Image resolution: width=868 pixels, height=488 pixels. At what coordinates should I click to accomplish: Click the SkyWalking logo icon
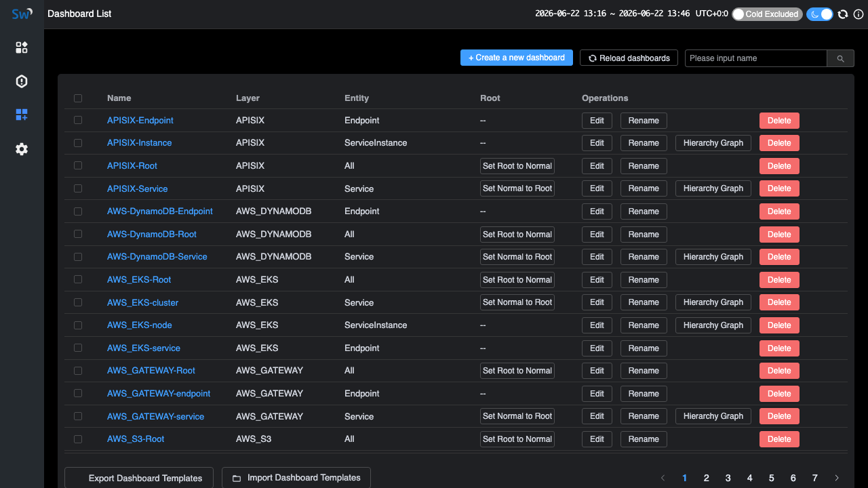click(22, 14)
